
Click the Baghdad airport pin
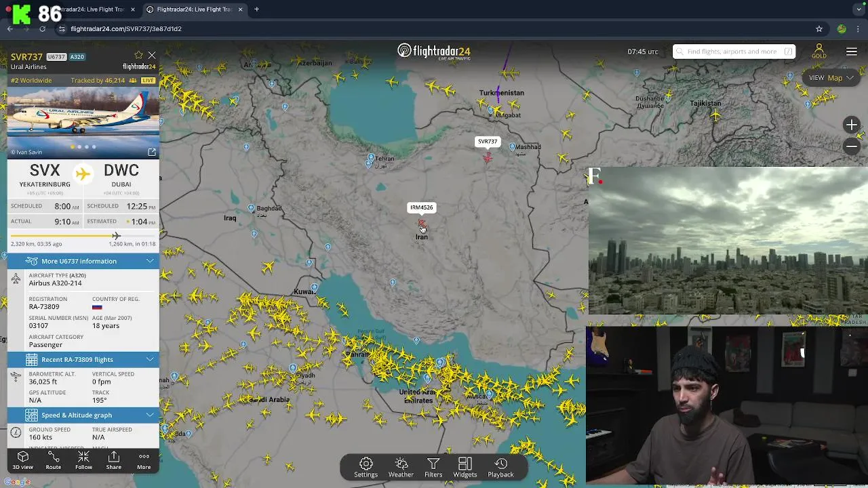(251, 209)
